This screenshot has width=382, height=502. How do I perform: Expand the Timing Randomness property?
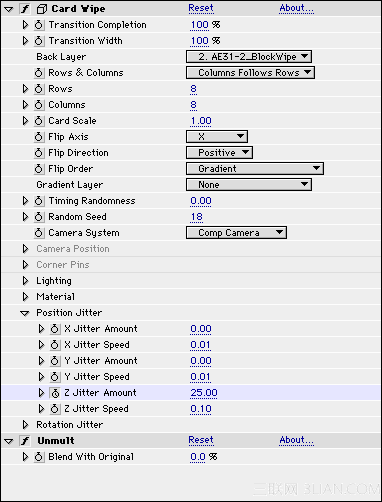click(25, 201)
